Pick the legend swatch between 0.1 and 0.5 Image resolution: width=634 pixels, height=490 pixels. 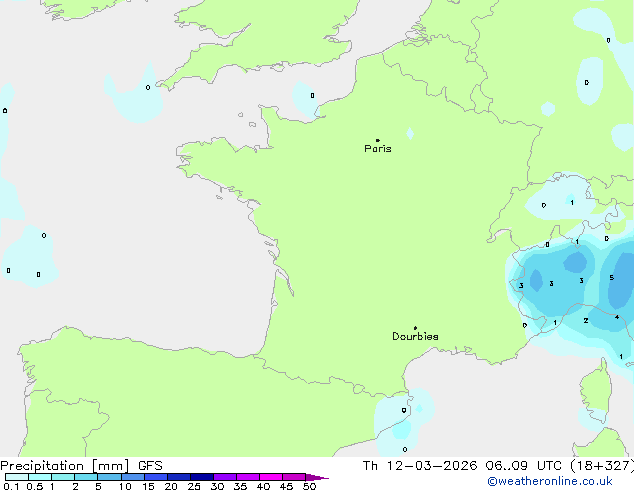point(17,477)
